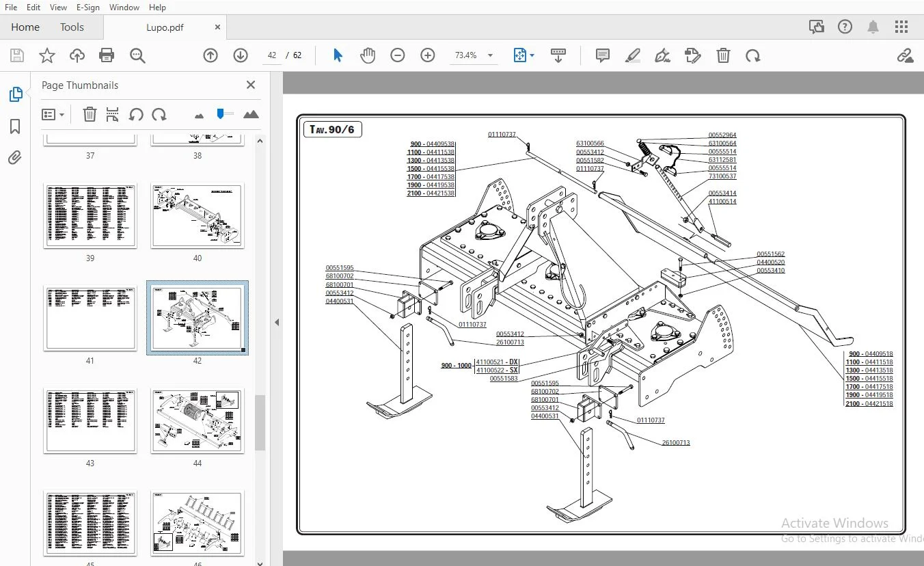Collapse the navigation pane arrow
Viewport: 924px width, 566px height.
[277, 322]
